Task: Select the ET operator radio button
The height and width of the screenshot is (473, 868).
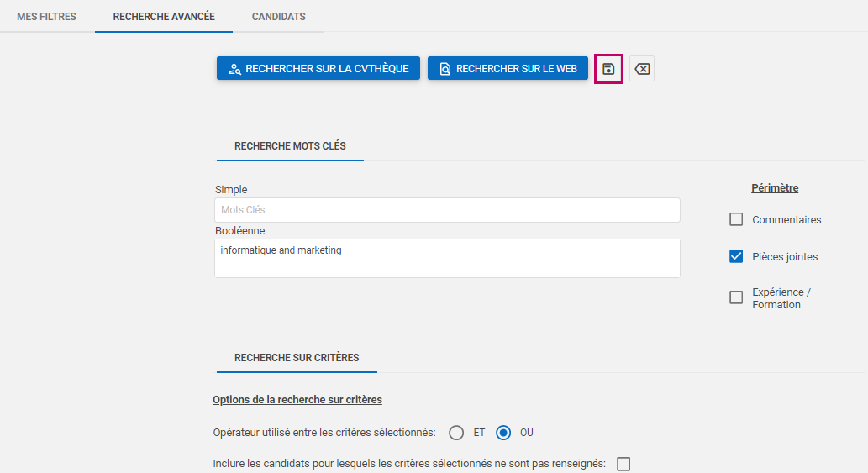Action: click(x=456, y=433)
